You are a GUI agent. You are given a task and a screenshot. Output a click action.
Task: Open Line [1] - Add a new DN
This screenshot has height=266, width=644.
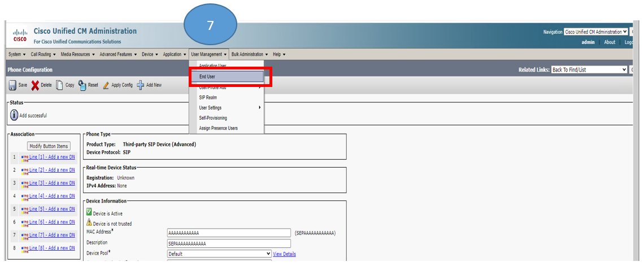tap(52, 157)
